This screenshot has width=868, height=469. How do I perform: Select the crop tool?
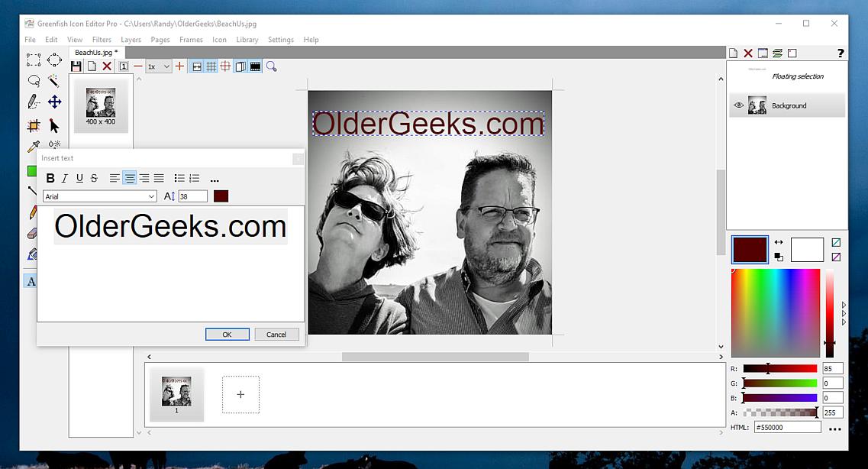[34, 126]
